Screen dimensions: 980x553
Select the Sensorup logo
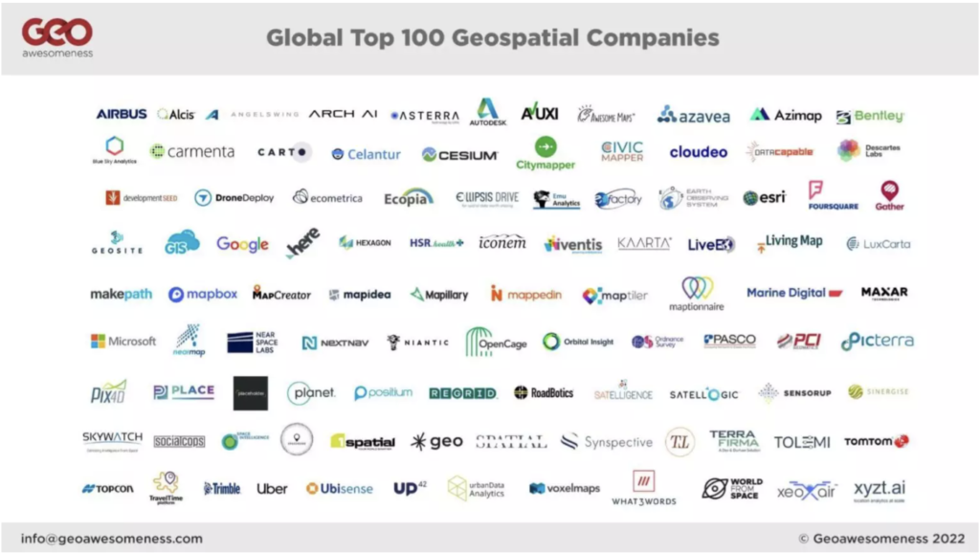coord(794,392)
